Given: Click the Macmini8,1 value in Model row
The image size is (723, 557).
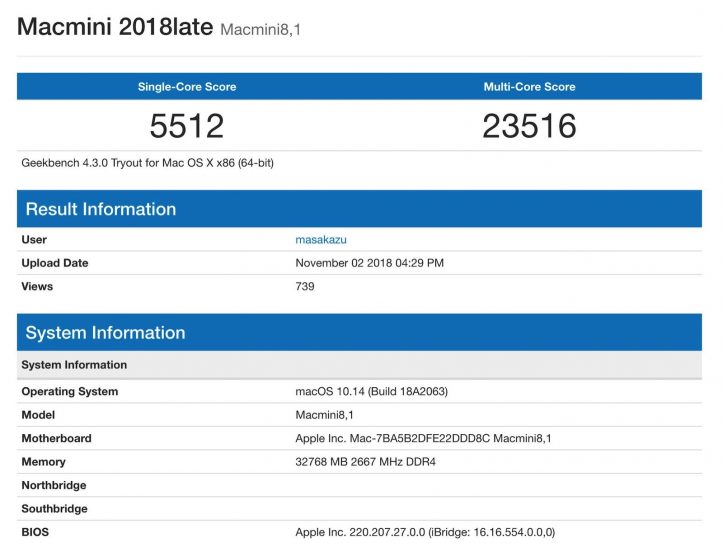Looking at the screenshot, I should click(325, 415).
